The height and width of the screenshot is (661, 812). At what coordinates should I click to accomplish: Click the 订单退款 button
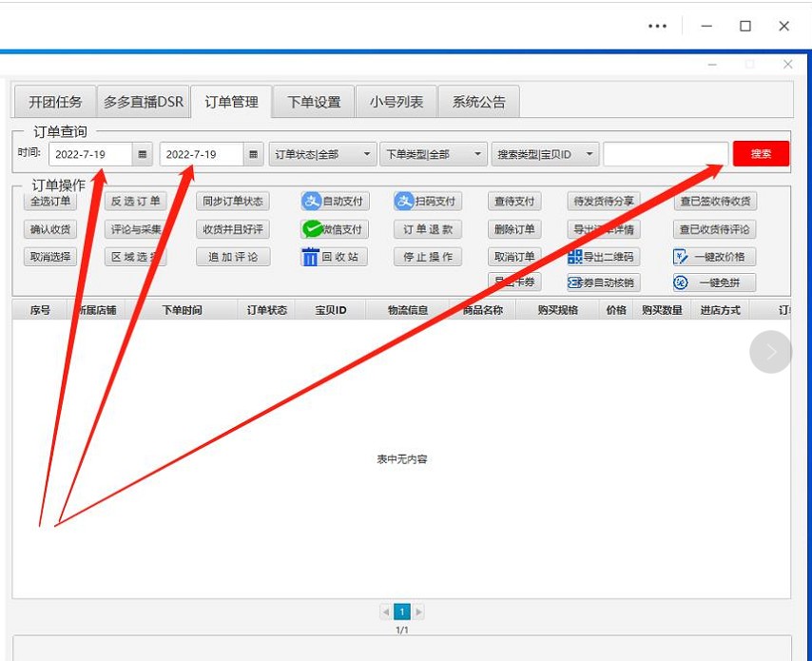pos(428,229)
